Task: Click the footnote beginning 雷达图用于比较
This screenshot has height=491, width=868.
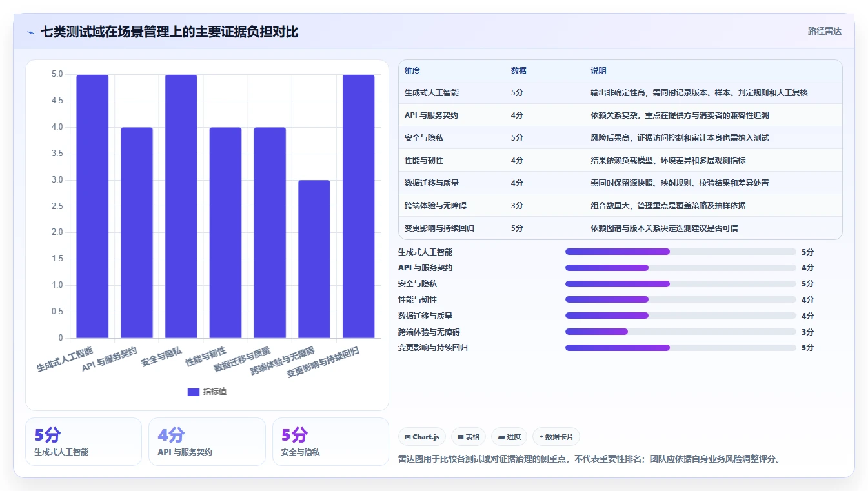Action: click(590, 459)
